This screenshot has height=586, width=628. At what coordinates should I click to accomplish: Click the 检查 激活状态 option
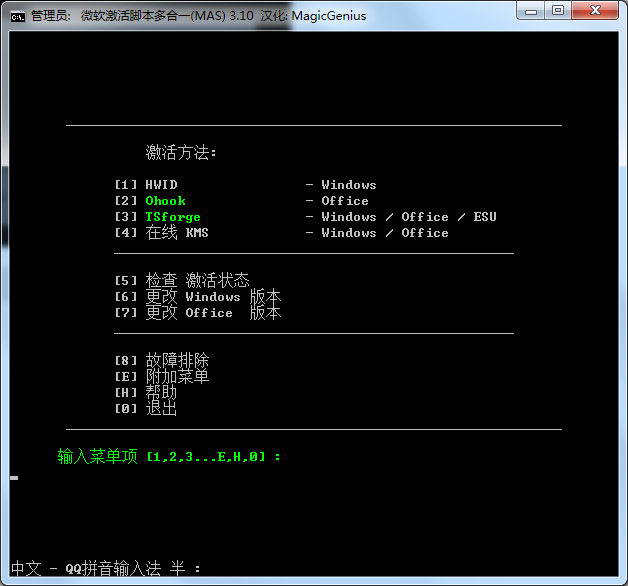tap(197, 281)
